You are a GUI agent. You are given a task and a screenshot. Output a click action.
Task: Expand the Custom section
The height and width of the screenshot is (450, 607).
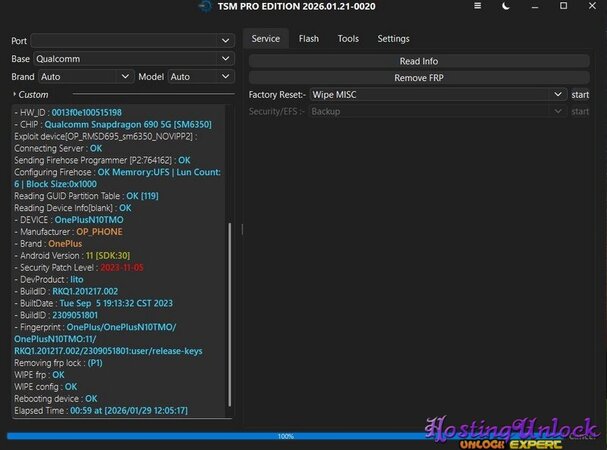[x=32, y=94]
